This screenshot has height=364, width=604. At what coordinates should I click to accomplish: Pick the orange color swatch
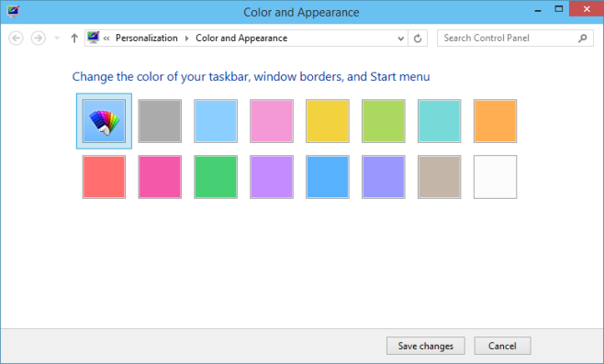[x=495, y=121]
